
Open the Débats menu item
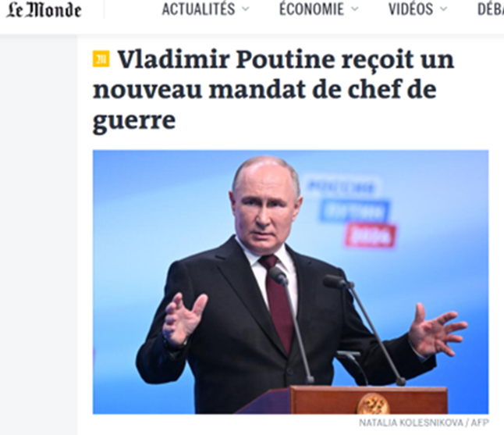point(491,9)
